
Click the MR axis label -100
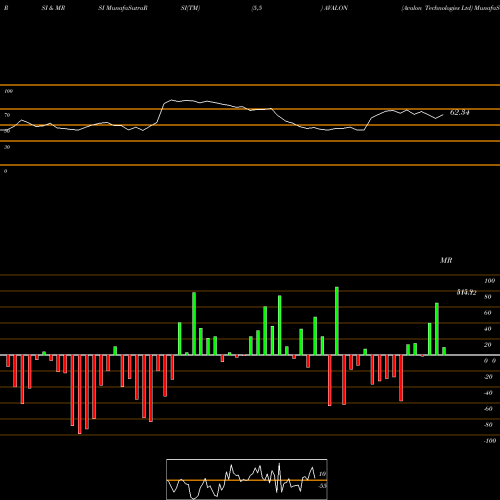click(490, 441)
